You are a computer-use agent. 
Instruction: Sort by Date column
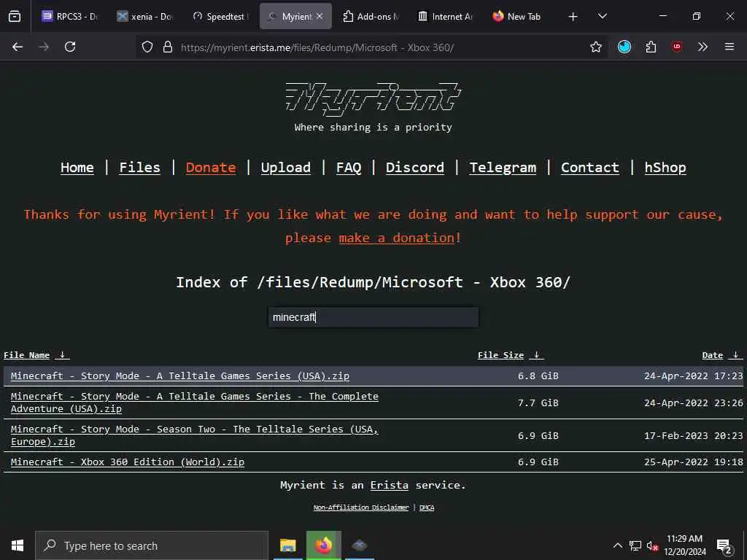(x=712, y=355)
